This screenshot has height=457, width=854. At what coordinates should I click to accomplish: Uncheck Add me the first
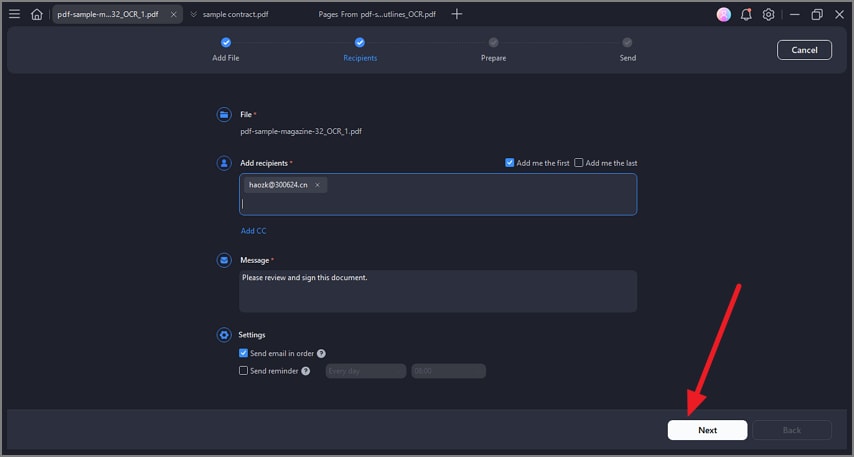[510, 163]
